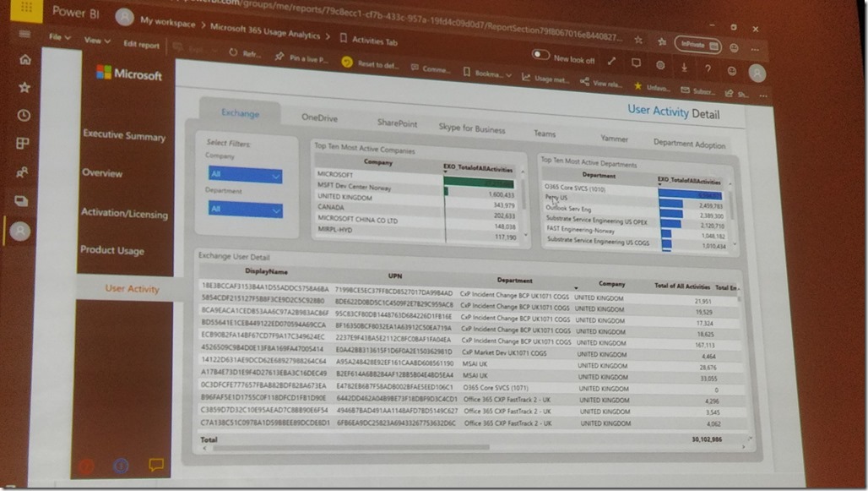This screenshot has width=868, height=491.
Task: Reset report to default
Action: click(370, 63)
